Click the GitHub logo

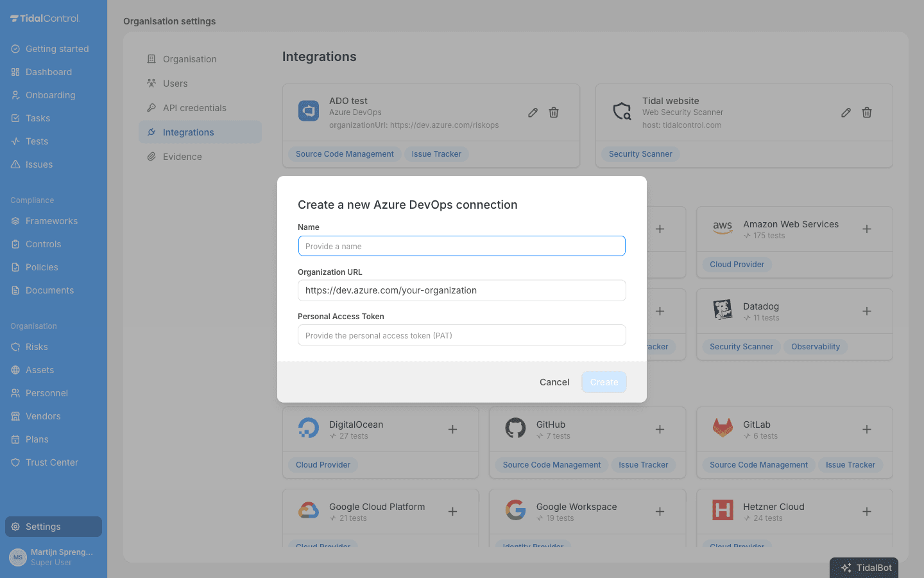[515, 428]
